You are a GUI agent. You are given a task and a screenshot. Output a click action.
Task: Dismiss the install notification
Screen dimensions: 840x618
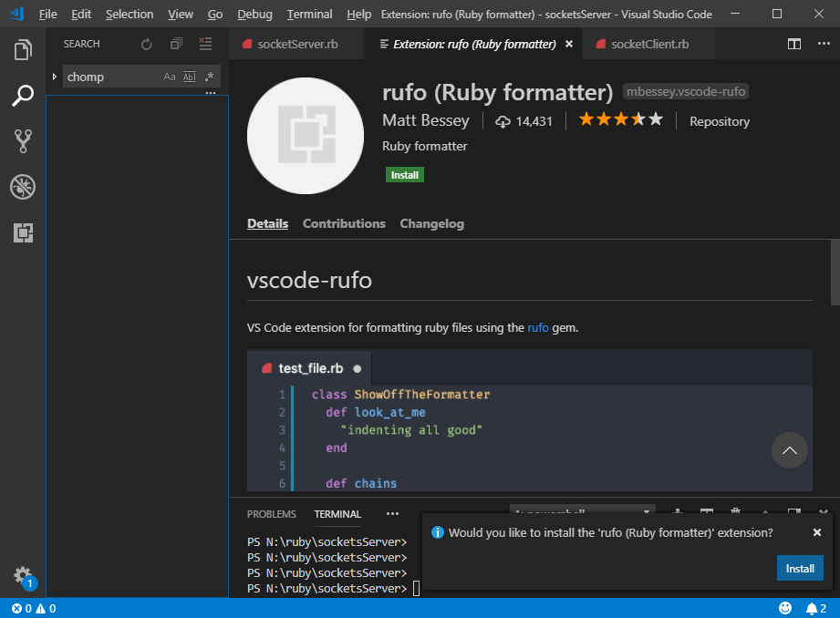817,532
